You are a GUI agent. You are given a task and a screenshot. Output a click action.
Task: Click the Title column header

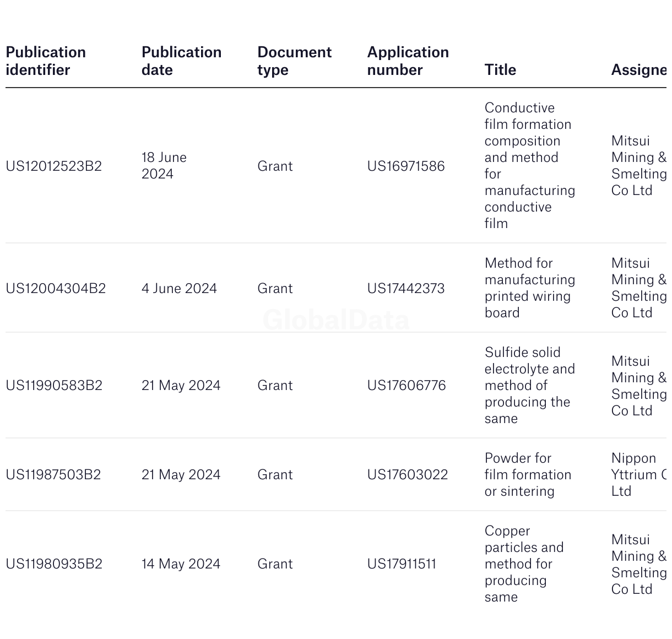[x=501, y=70]
